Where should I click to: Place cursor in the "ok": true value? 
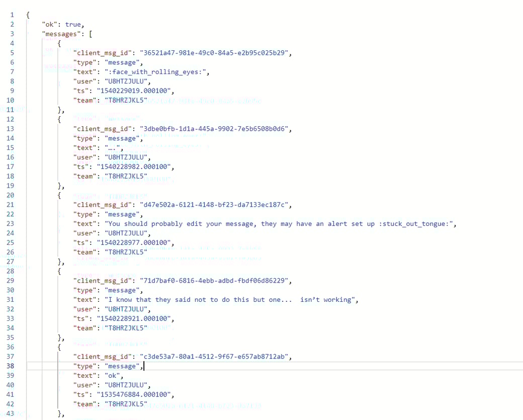point(73,24)
